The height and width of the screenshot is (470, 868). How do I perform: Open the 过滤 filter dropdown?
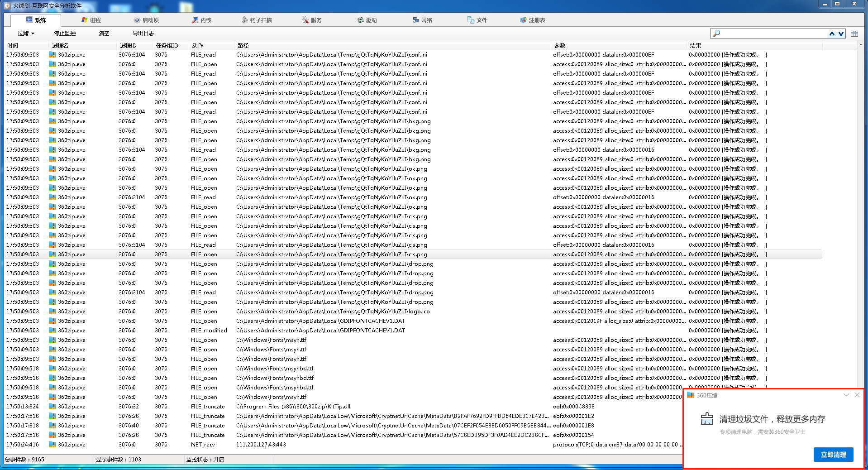[26, 34]
